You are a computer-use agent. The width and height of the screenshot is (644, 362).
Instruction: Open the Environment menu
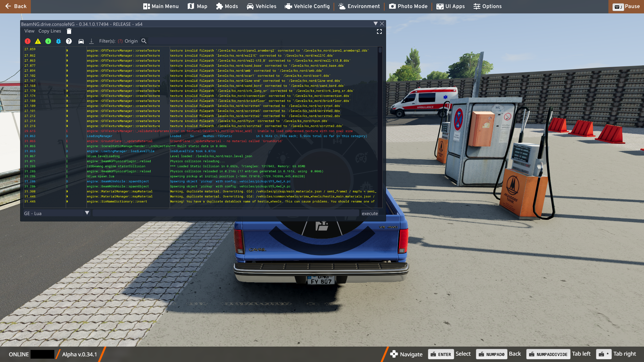359,6
